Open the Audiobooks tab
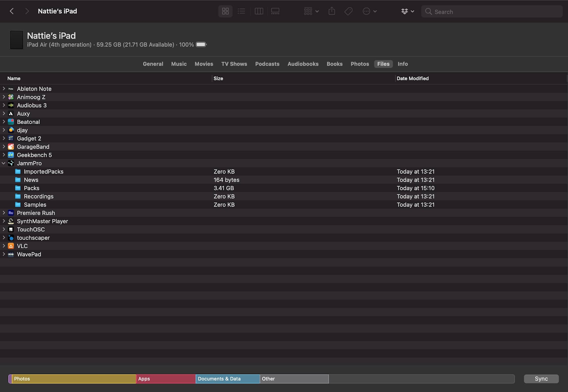This screenshot has height=392, width=568. click(x=303, y=64)
